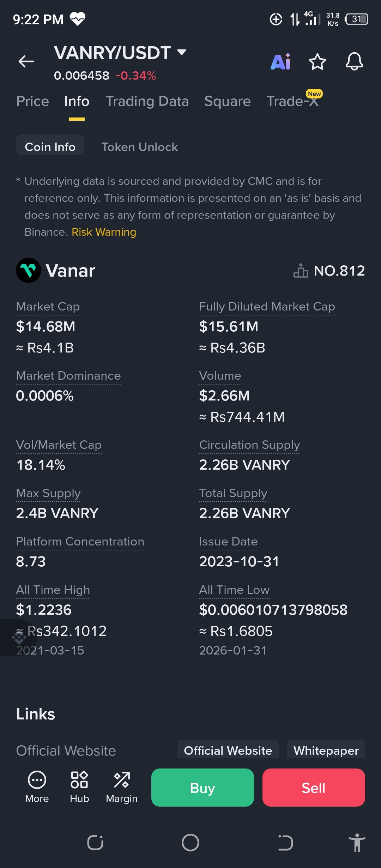Image resolution: width=381 pixels, height=868 pixels.
Task: Expand the VANRY/USDT pair dropdown
Action: (182, 53)
